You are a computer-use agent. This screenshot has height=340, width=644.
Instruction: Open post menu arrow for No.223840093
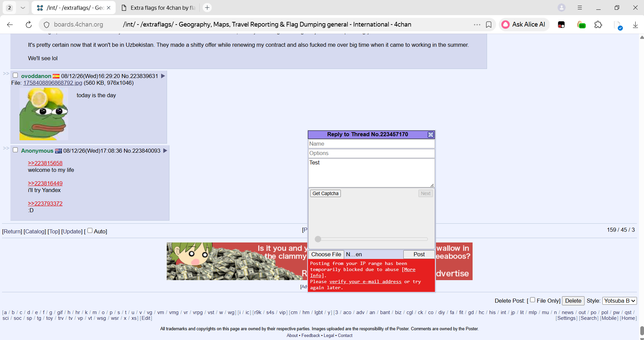[x=165, y=151]
